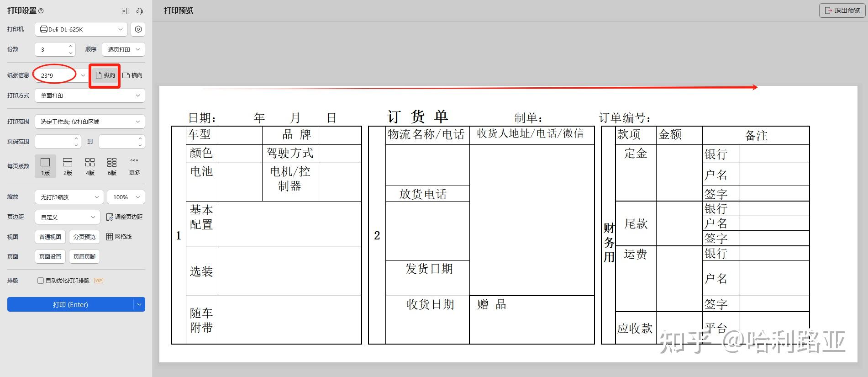Click 应收款 cell in preview
Image resolution: width=868 pixels, height=377 pixels.
[x=635, y=328]
